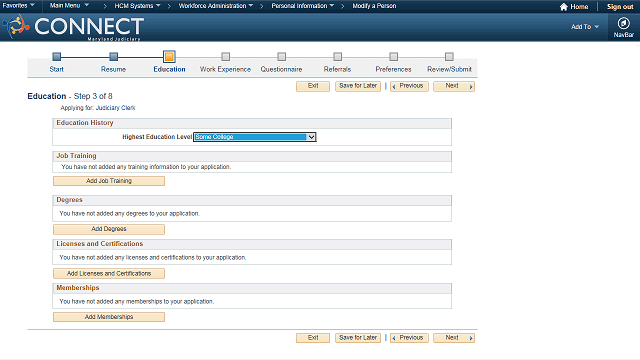Select the Review/Submit step square icon
Viewport: 640px width, 360px height.
pos(449,56)
